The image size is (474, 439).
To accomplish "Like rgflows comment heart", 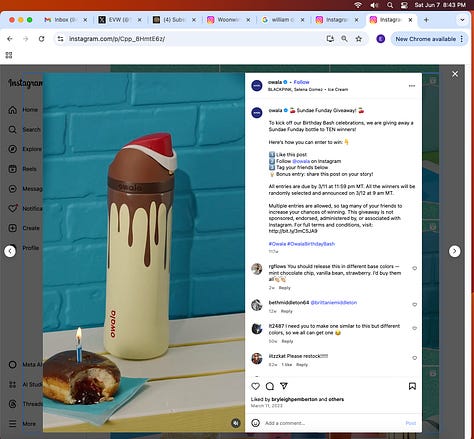I will click(x=414, y=268).
